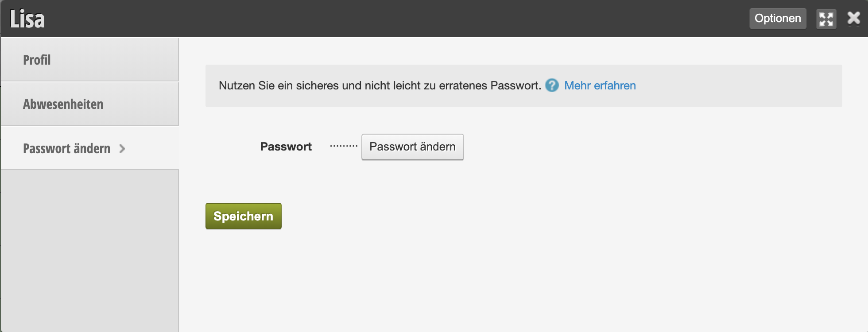
Task: Select Passwort ändern in the sidebar
Action: (x=66, y=148)
